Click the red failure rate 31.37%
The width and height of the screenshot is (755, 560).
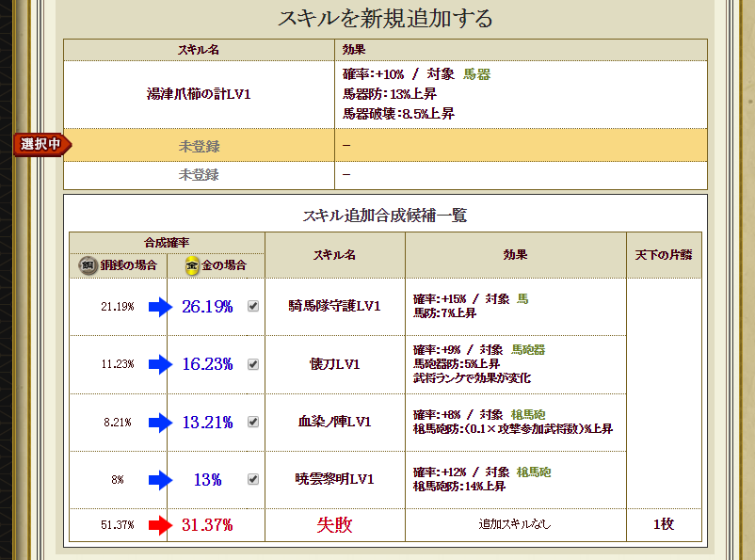(x=207, y=525)
